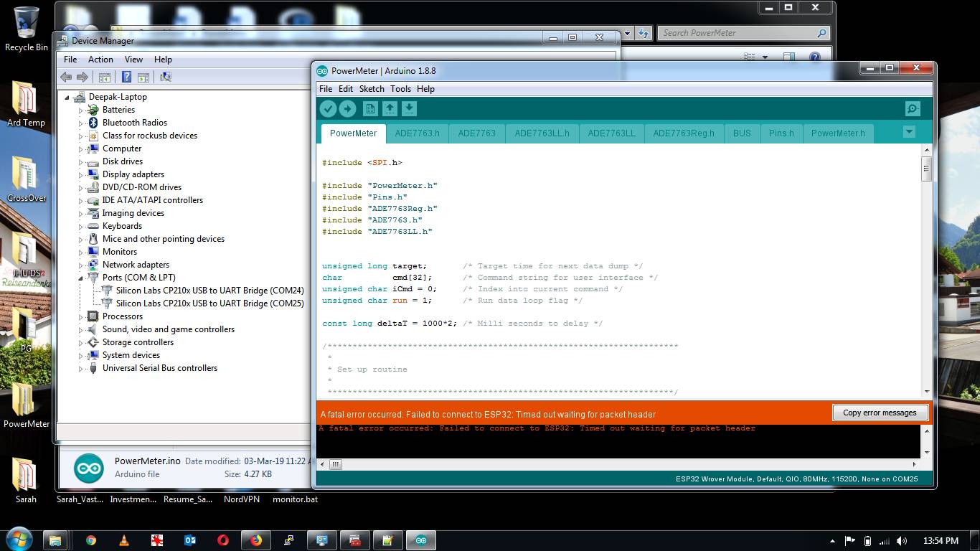Switch to the PowerMeter.h tab
This screenshot has width=980, height=551.
click(838, 133)
